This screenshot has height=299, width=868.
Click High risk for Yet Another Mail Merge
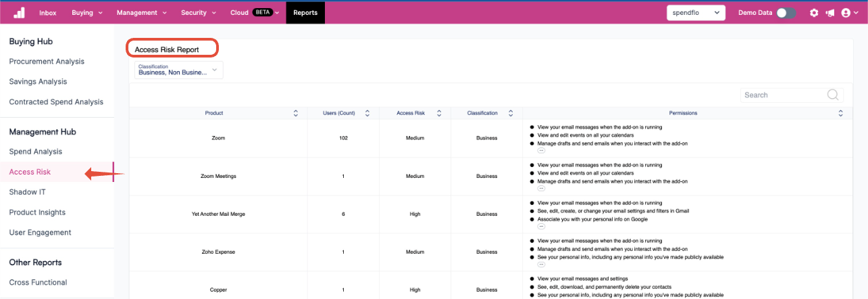(x=415, y=214)
